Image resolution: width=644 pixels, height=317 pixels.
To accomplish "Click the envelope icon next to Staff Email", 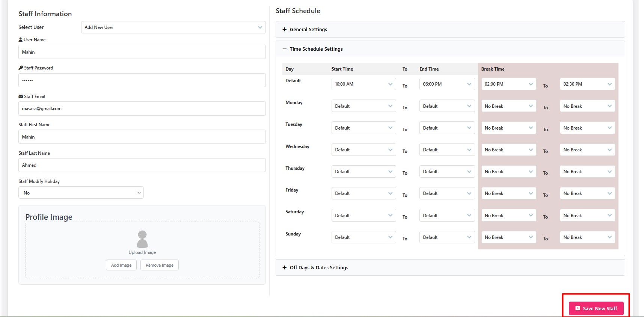I will point(21,97).
